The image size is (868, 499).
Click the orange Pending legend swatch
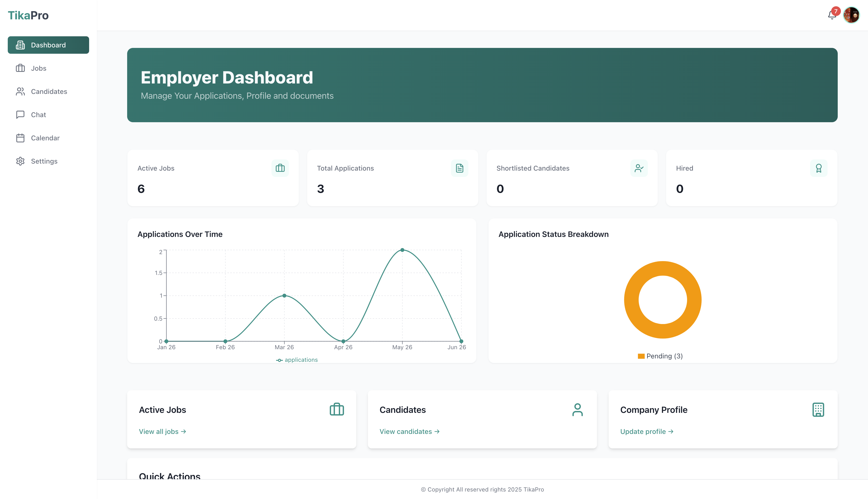641,356
